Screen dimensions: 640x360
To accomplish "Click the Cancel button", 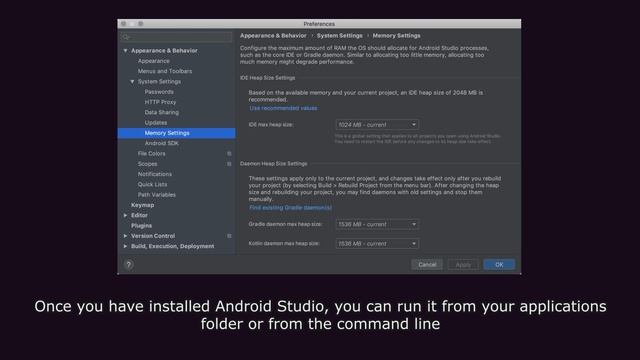I will pos(427,264).
